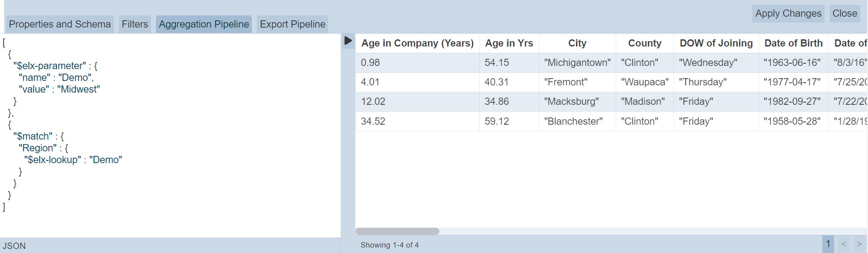Close the pipeline editor panel
The image size is (868, 253).
(844, 14)
